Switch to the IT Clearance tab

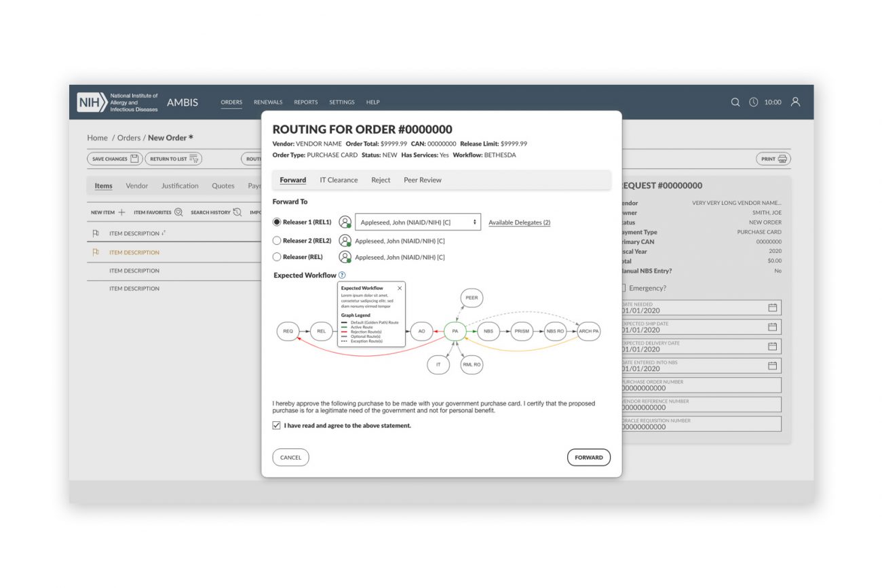(339, 180)
